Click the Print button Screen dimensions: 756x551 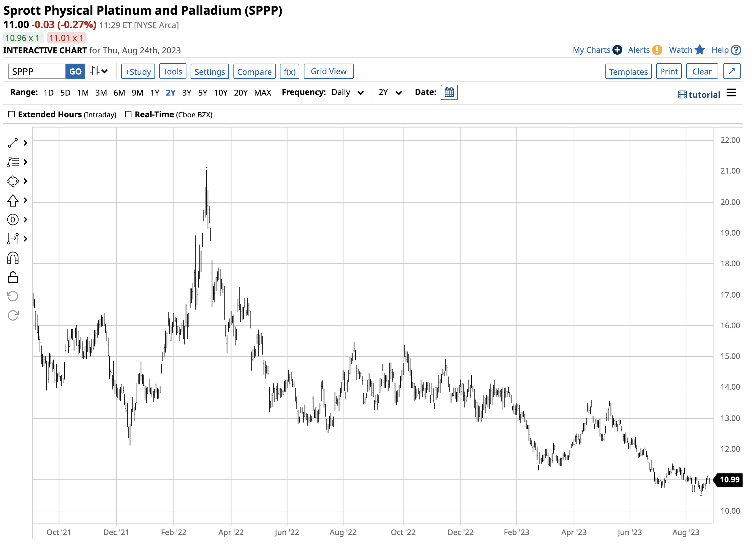pyautogui.click(x=669, y=71)
